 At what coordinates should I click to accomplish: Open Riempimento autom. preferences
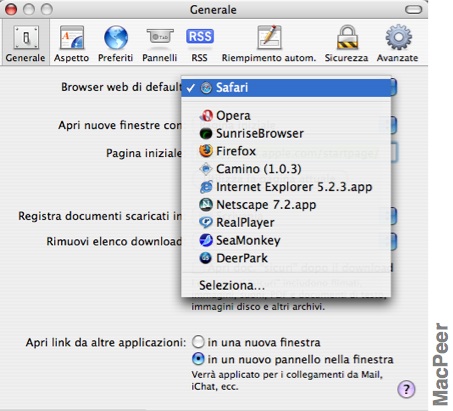(x=269, y=44)
